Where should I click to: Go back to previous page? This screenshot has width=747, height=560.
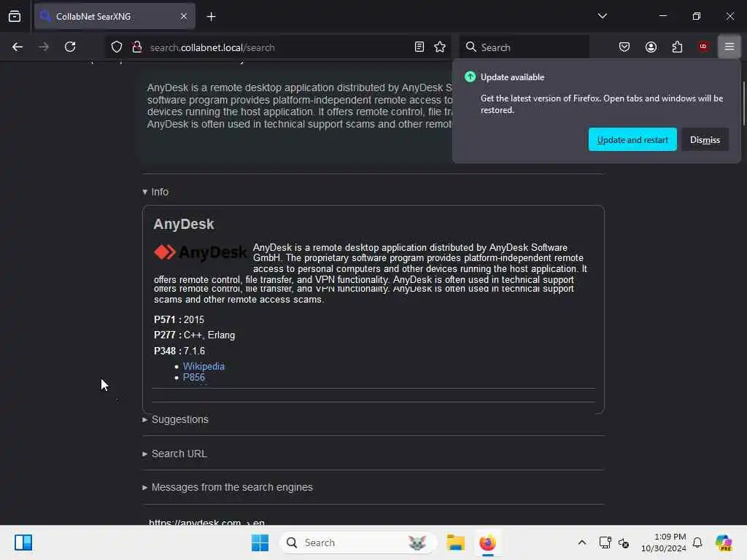point(18,47)
